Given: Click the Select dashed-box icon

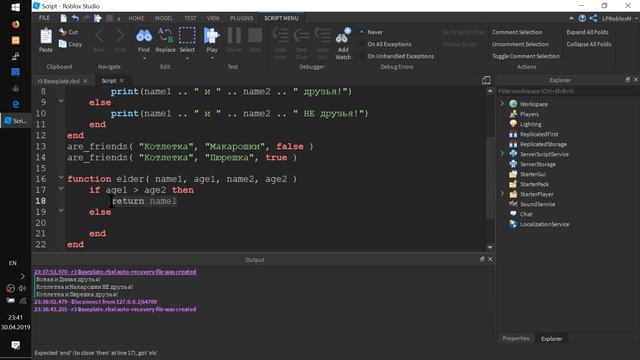Looking at the screenshot, I should tap(187, 36).
